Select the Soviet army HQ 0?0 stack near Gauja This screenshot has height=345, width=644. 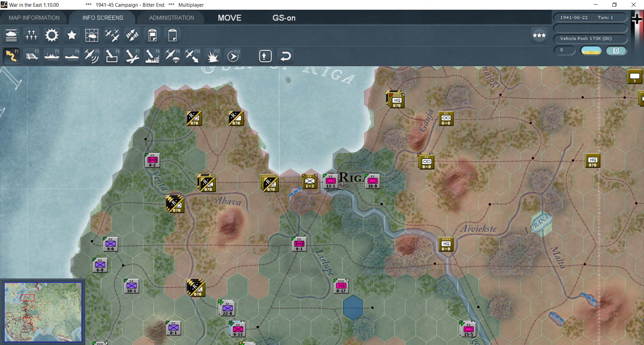396,100
